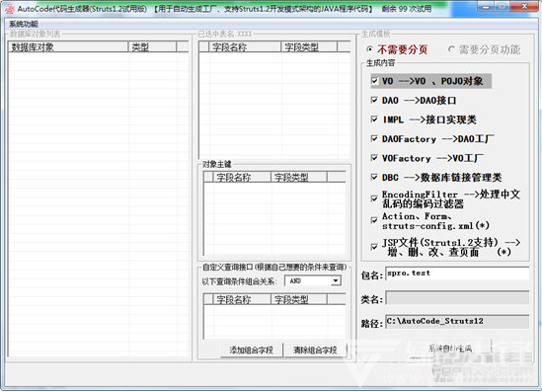Toggle the IMPL -->接口实现类 checkbox

374,119
